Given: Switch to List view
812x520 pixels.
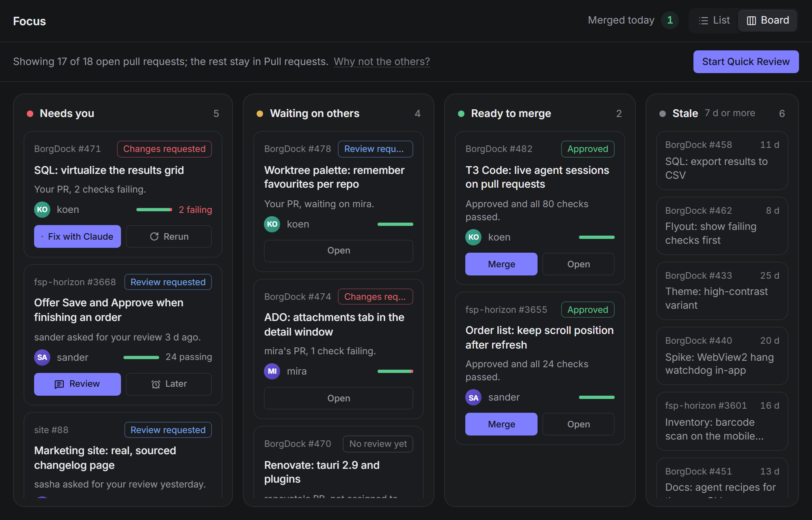Looking at the screenshot, I should 714,20.
